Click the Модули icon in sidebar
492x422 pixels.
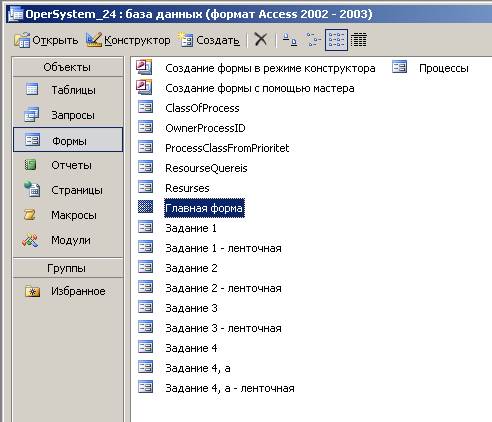coord(30,240)
